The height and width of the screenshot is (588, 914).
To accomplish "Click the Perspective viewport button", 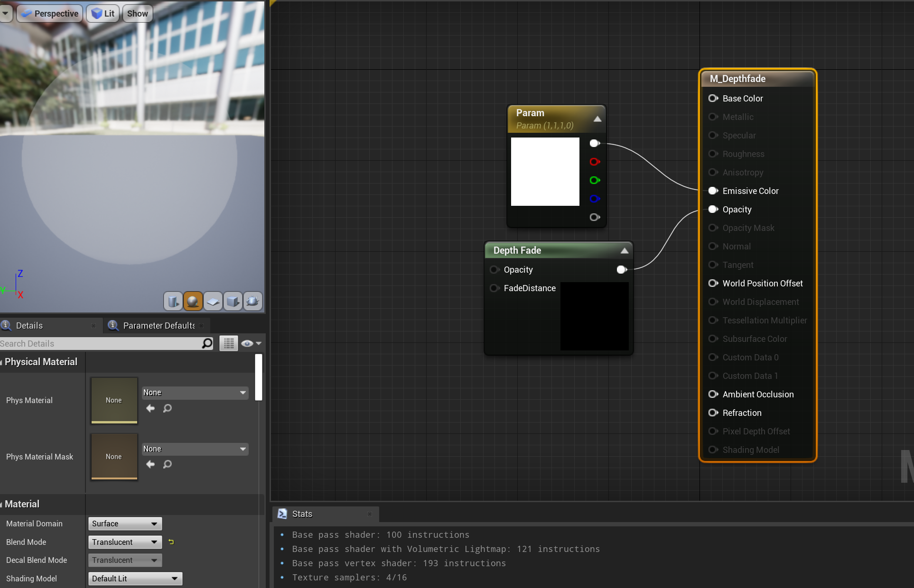I will click(50, 13).
